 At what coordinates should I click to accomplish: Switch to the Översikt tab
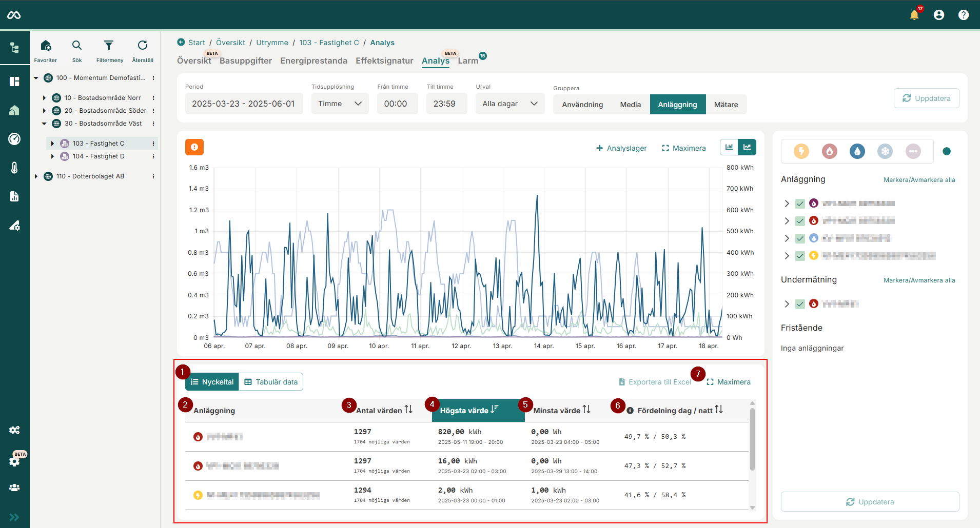point(194,60)
